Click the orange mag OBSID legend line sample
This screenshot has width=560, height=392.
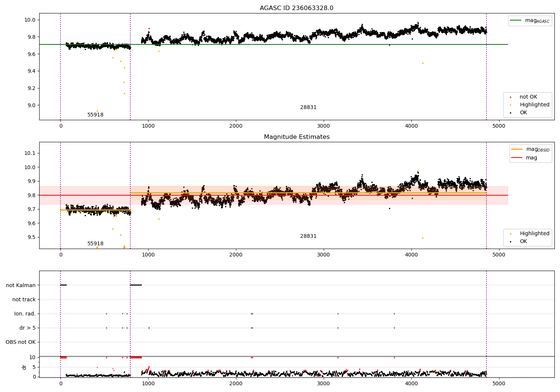(517, 149)
